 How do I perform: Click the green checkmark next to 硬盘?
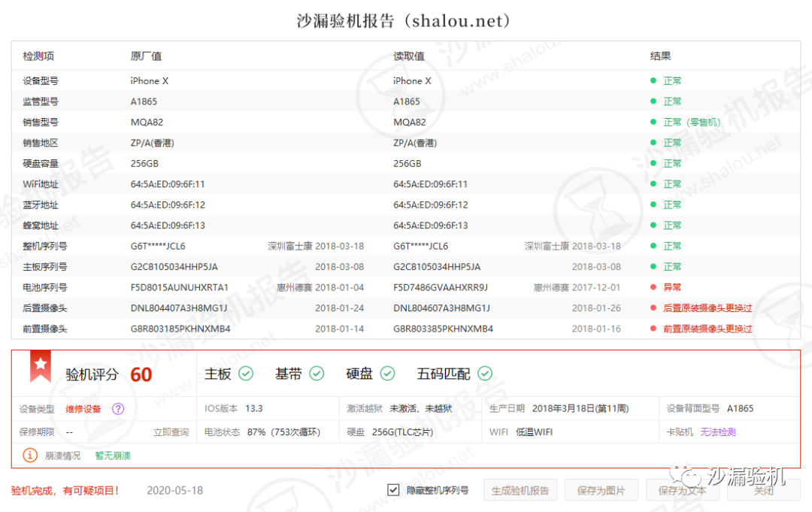point(387,373)
